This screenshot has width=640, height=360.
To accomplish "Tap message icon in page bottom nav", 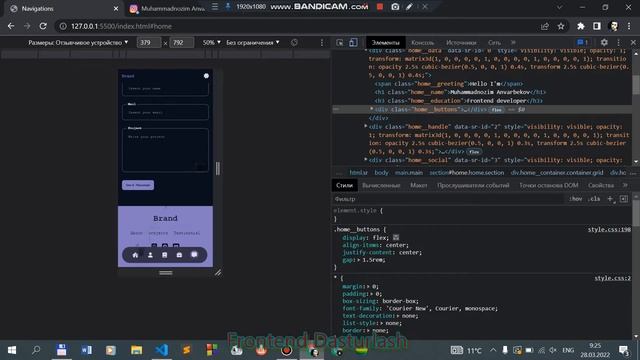I will pos(194,255).
